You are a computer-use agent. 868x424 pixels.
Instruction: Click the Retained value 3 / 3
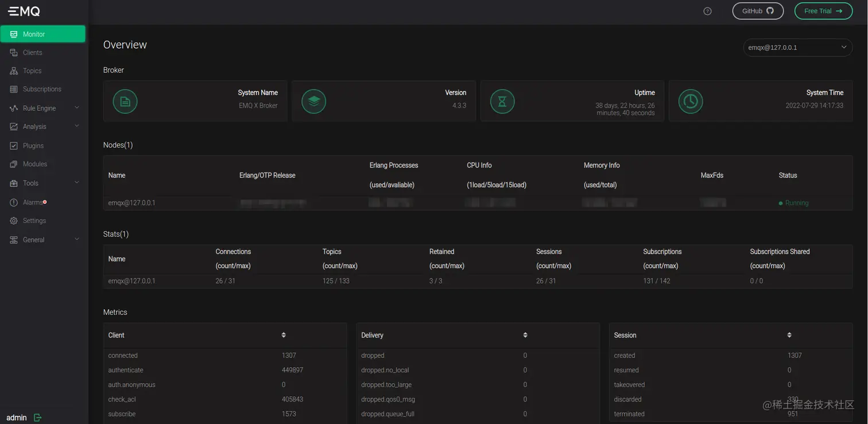pos(436,281)
